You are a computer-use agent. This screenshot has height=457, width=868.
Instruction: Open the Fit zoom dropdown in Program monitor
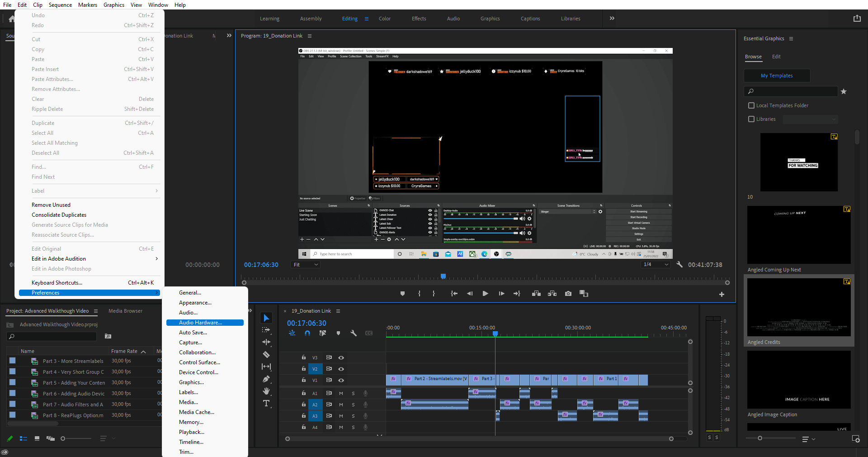(305, 264)
